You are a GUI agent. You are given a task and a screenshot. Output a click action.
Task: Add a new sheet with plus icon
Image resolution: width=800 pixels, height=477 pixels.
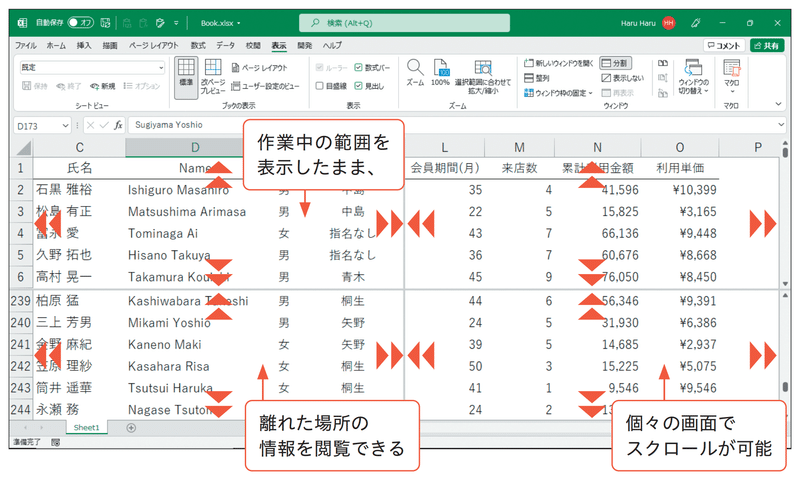click(x=131, y=428)
